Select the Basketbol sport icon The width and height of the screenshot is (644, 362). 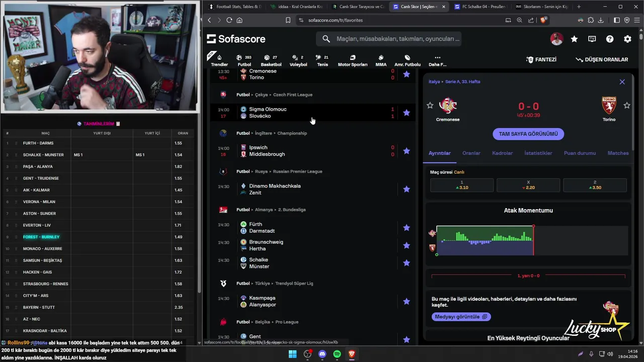pos(271,60)
